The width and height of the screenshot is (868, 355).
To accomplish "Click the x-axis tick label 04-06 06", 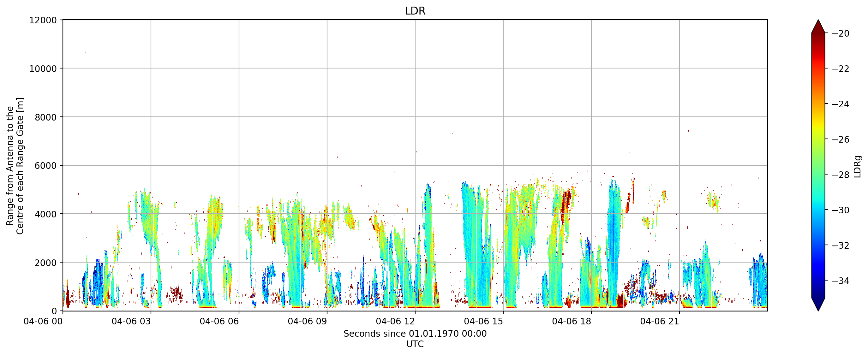I will click(219, 321).
